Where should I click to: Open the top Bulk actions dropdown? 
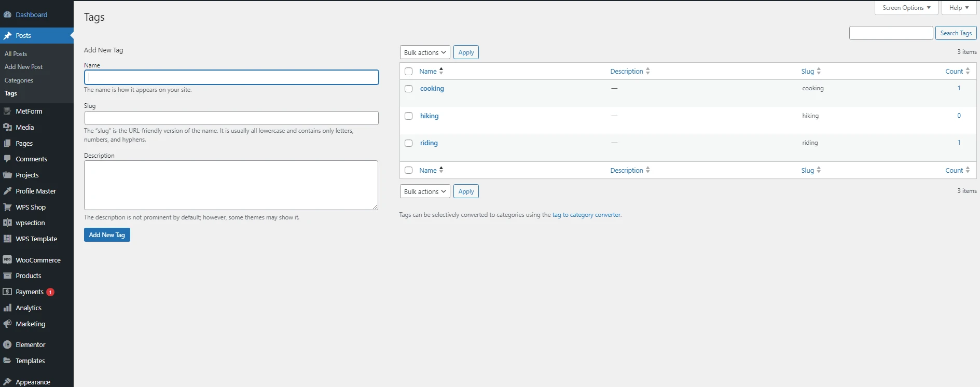coord(424,52)
